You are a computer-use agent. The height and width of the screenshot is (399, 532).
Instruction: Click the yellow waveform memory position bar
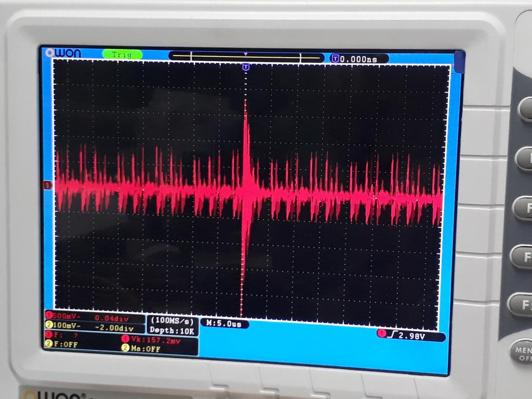tap(246, 57)
